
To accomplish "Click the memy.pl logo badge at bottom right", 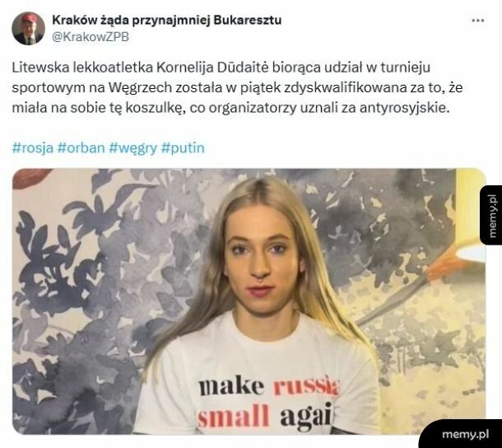I will point(464,434).
